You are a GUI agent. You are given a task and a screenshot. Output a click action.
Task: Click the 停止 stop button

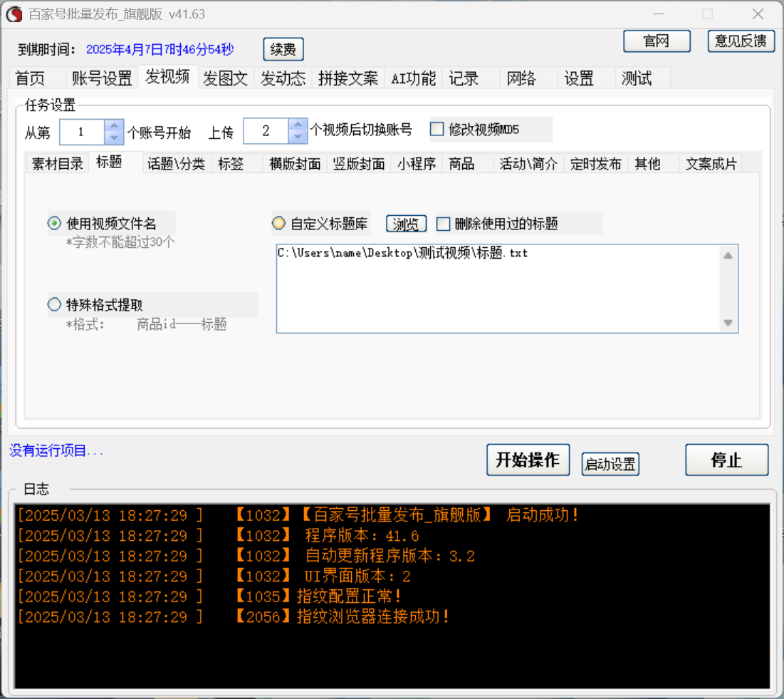click(726, 460)
